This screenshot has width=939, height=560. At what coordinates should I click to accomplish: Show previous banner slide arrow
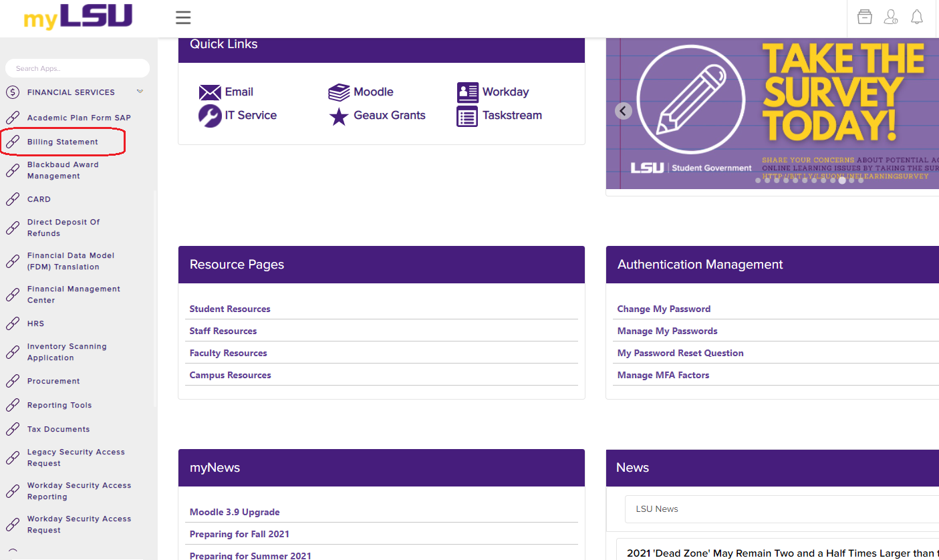(623, 111)
